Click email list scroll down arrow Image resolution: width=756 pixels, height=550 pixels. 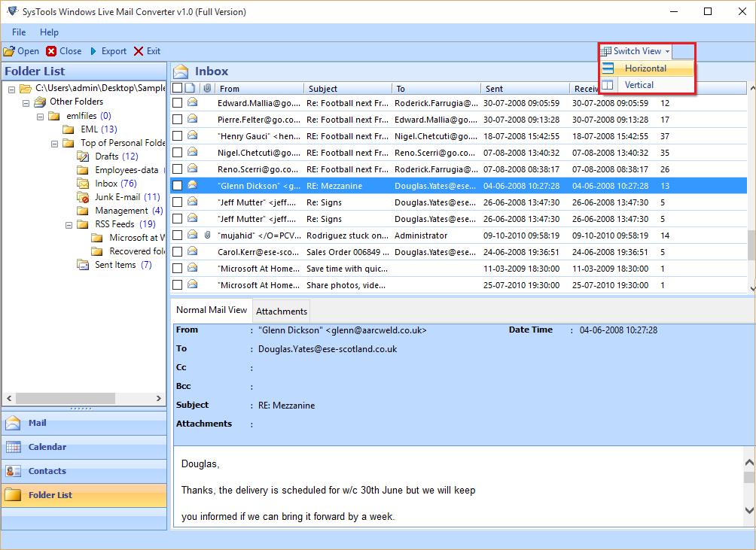753,288
